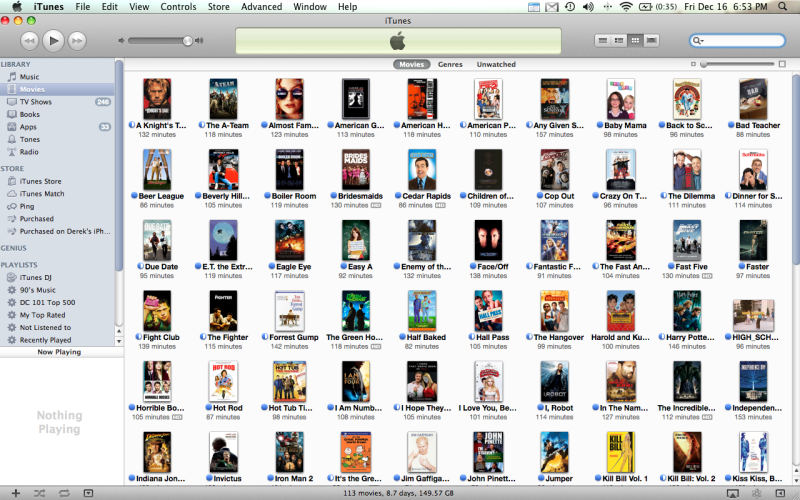Switch to Cover Flow view icon
800x500 pixels.
click(x=652, y=40)
